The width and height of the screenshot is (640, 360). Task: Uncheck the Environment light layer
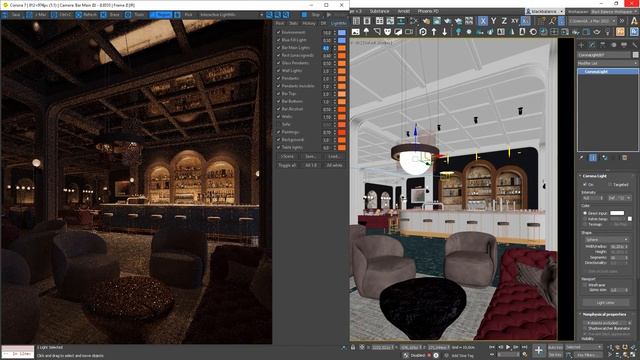point(278,32)
